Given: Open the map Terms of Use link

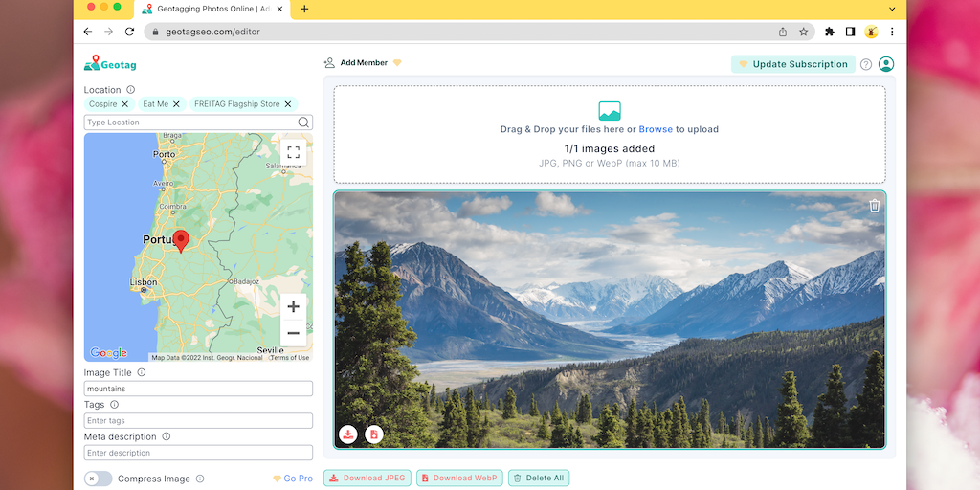Looking at the screenshot, I should (x=291, y=358).
